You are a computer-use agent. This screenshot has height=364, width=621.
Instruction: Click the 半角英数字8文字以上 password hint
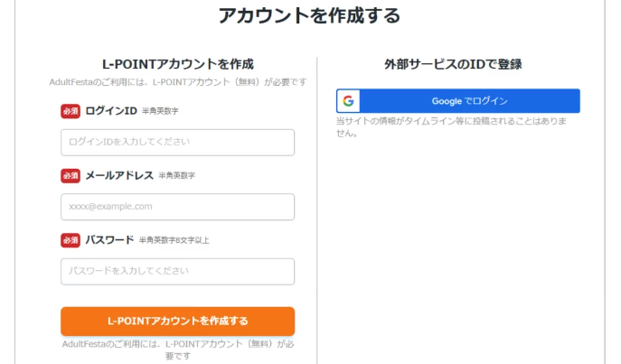coord(174,241)
